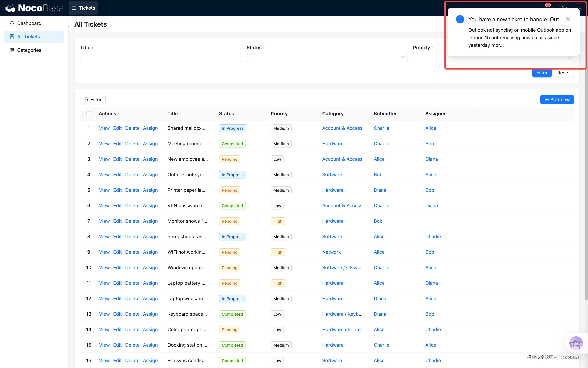Expand the Status filter dropdown
The height and width of the screenshot is (368, 588).
click(x=326, y=57)
